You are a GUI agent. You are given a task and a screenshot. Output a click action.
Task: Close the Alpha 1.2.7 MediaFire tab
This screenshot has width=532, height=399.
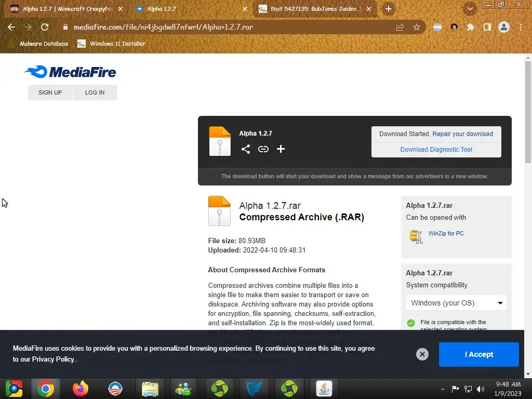click(245, 9)
